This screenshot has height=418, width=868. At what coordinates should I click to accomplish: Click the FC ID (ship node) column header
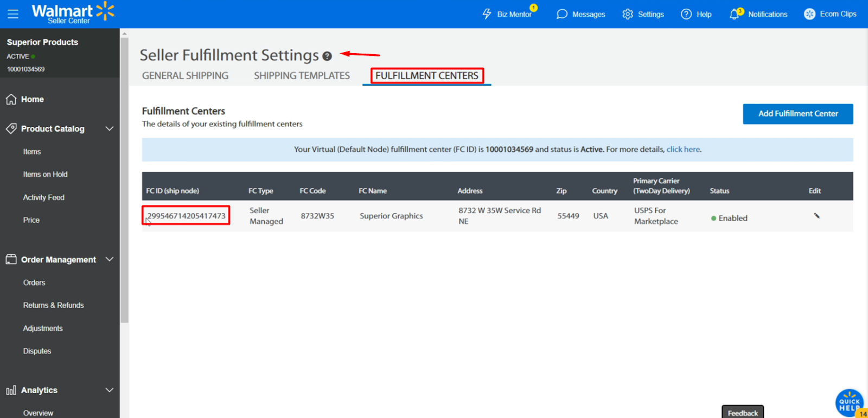click(x=173, y=191)
